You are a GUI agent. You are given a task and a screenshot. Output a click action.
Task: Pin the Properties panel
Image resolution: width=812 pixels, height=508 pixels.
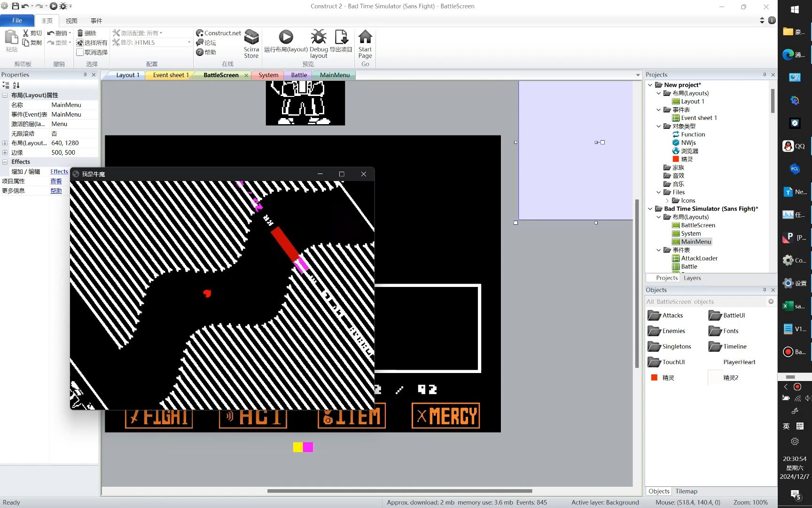click(x=85, y=75)
